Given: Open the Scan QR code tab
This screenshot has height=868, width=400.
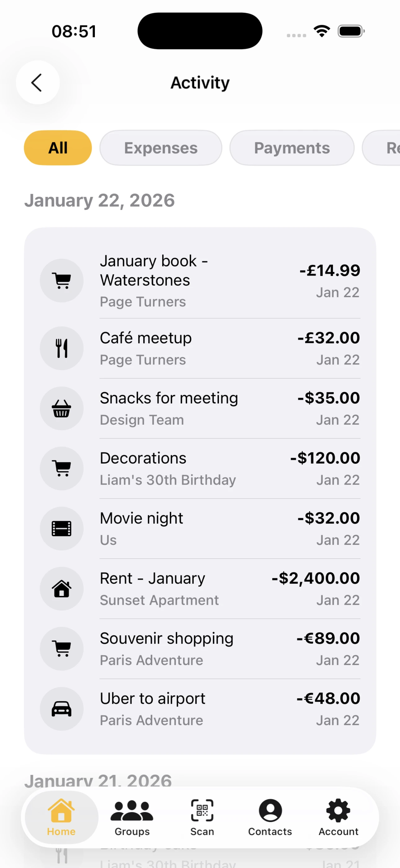Looking at the screenshot, I should 202,817.
